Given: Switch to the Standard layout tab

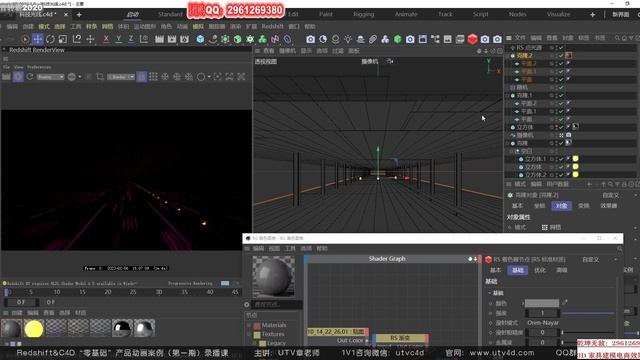Looking at the screenshot, I should (x=170, y=14).
